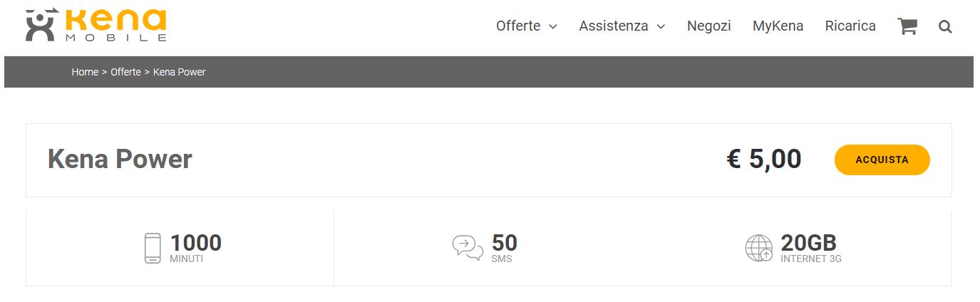Select Ricarica in the navigation bar
The width and height of the screenshot is (980, 302).
tap(850, 26)
